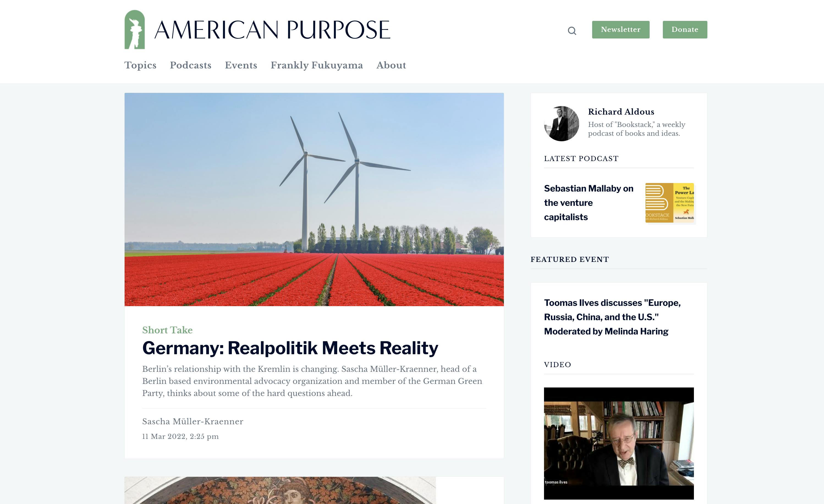Open the search icon
Viewport: 824px width, 504px height.
tap(572, 31)
